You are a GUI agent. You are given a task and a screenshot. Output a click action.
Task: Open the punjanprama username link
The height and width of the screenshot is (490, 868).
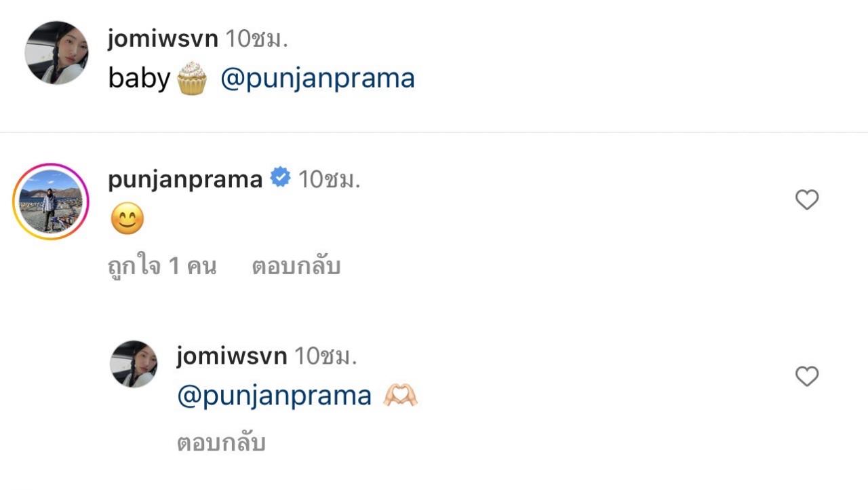point(185,179)
